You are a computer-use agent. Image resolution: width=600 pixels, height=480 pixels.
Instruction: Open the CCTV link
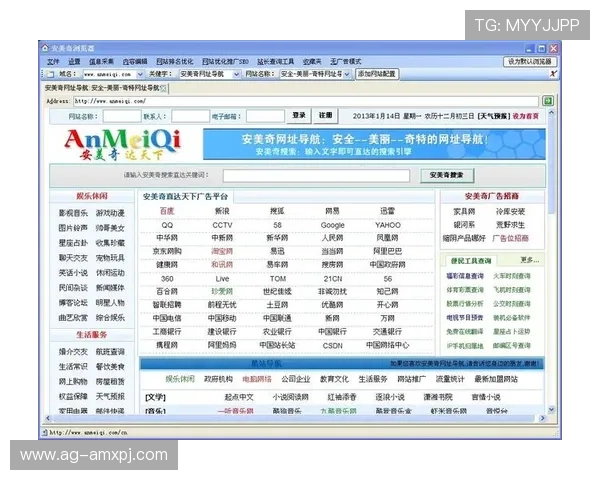click(x=222, y=225)
